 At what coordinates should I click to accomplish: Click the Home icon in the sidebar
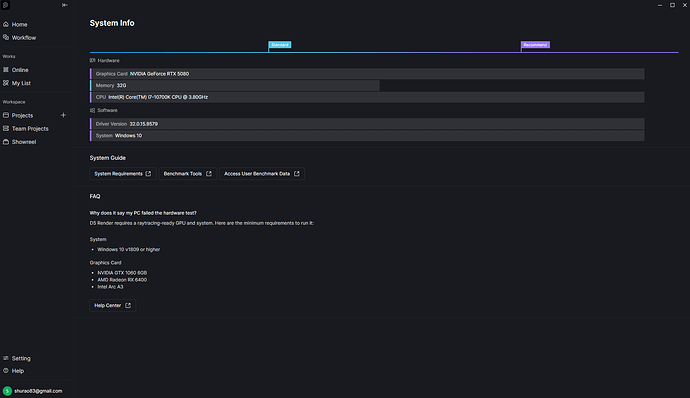(6, 24)
